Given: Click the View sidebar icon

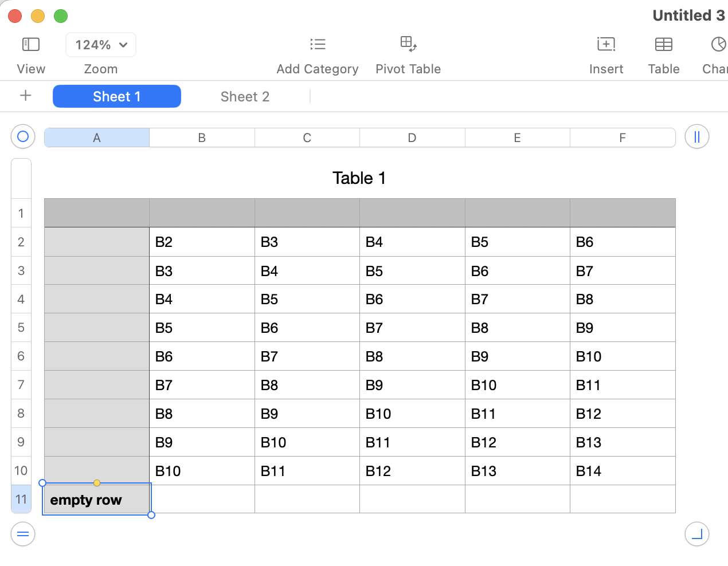Looking at the screenshot, I should tap(30, 45).
